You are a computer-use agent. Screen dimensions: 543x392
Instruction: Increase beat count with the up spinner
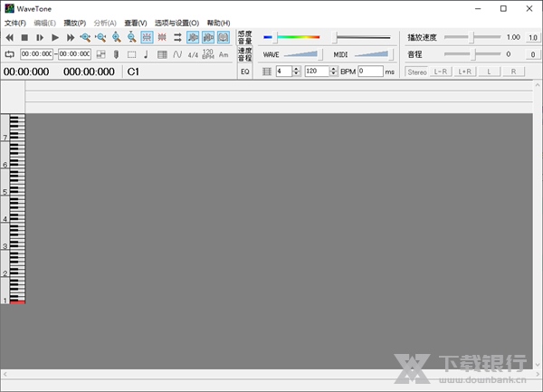point(296,69)
